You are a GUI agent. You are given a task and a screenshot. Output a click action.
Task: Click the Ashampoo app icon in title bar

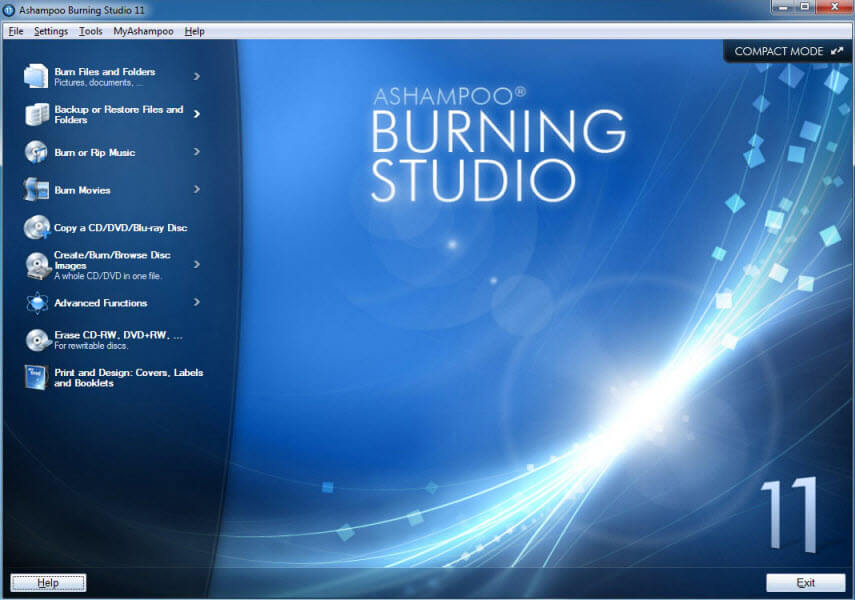(9, 10)
